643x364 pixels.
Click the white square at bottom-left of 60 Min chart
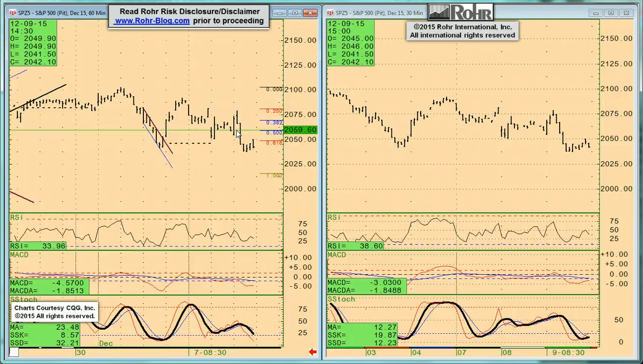14,352
